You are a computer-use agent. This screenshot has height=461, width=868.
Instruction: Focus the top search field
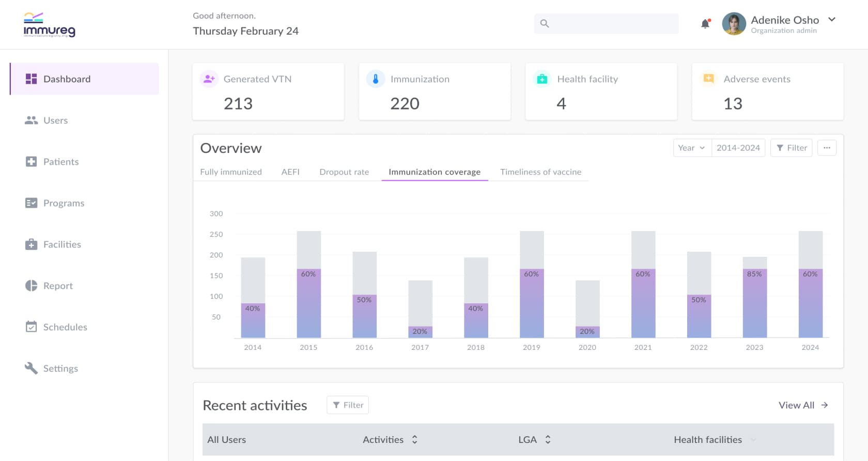pyautogui.click(x=606, y=23)
